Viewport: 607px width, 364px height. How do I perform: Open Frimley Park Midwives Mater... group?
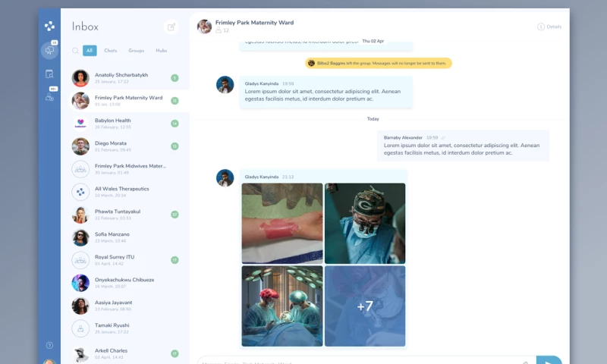point(125,169)
